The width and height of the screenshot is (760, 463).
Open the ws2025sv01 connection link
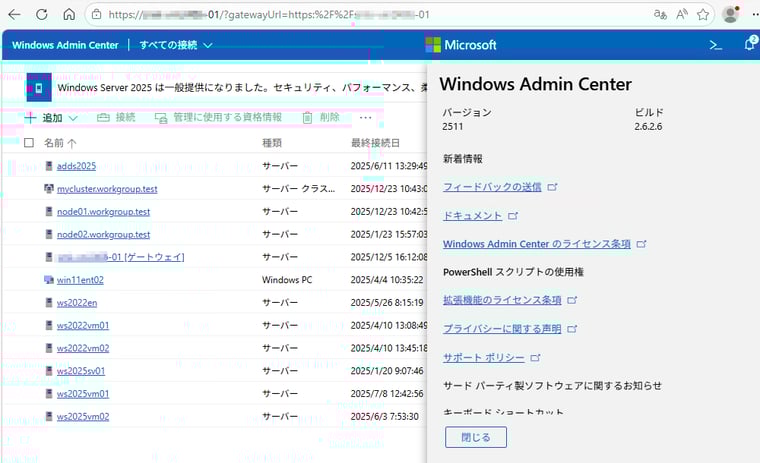81,371
